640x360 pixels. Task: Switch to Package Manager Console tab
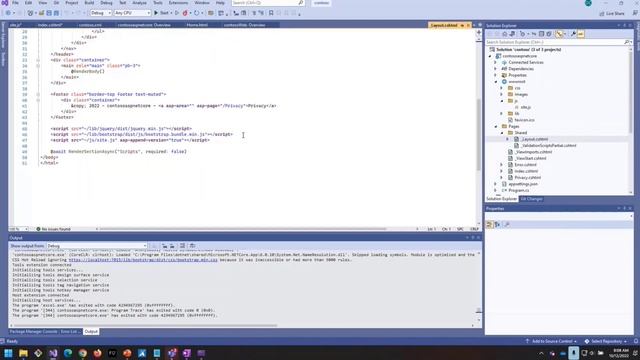pos(33,331)
